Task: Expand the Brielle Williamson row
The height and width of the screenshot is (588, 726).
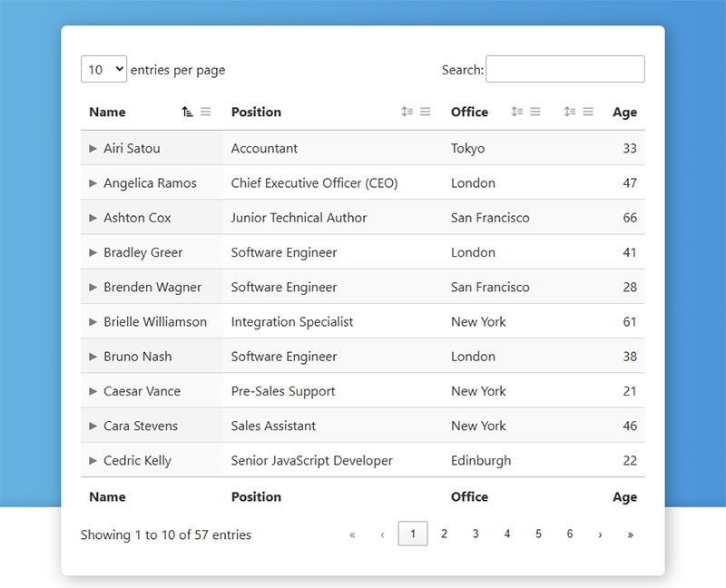Action: [93, 322]
